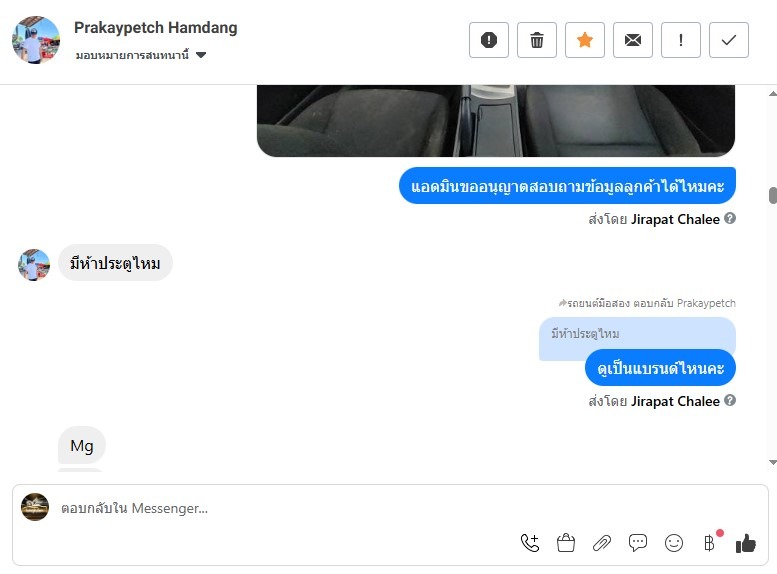Delete conversation with trash icon
Screen dimensions: 777x574
(x=537, y=40)
